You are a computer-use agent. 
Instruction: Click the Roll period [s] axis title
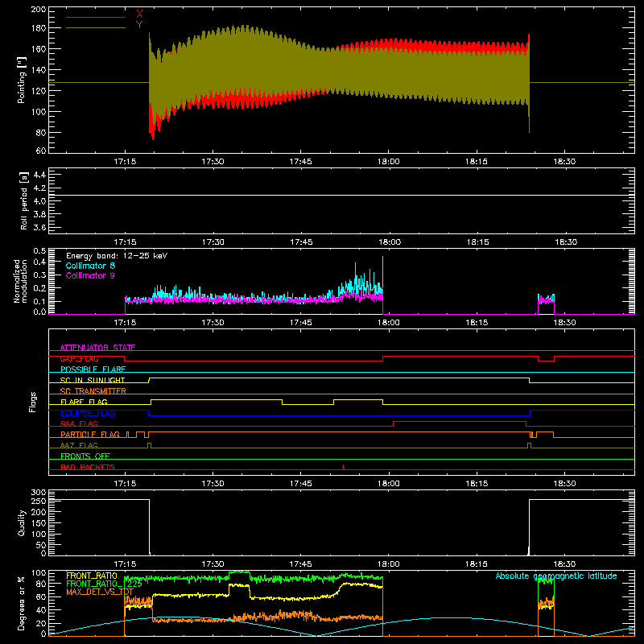24,200
